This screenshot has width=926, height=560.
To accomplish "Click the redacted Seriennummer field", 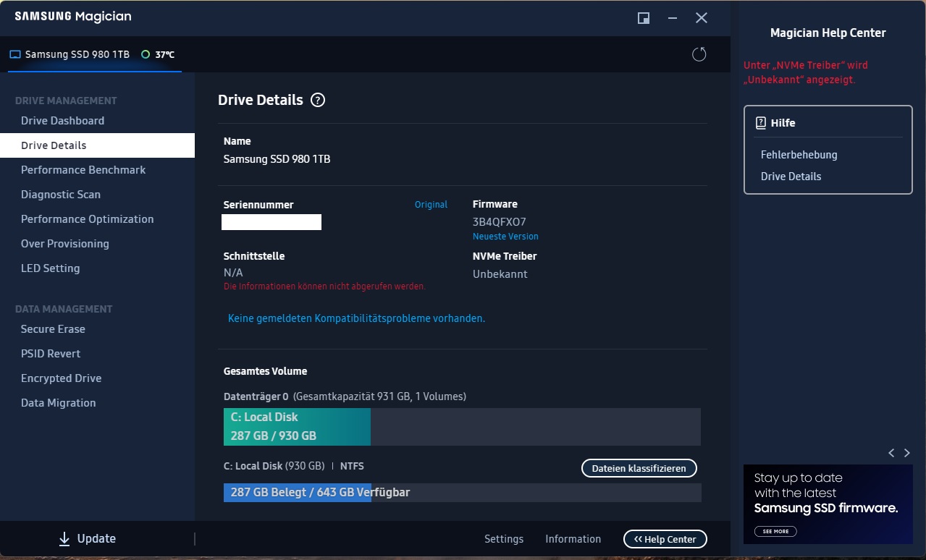I will pos(272,222).
